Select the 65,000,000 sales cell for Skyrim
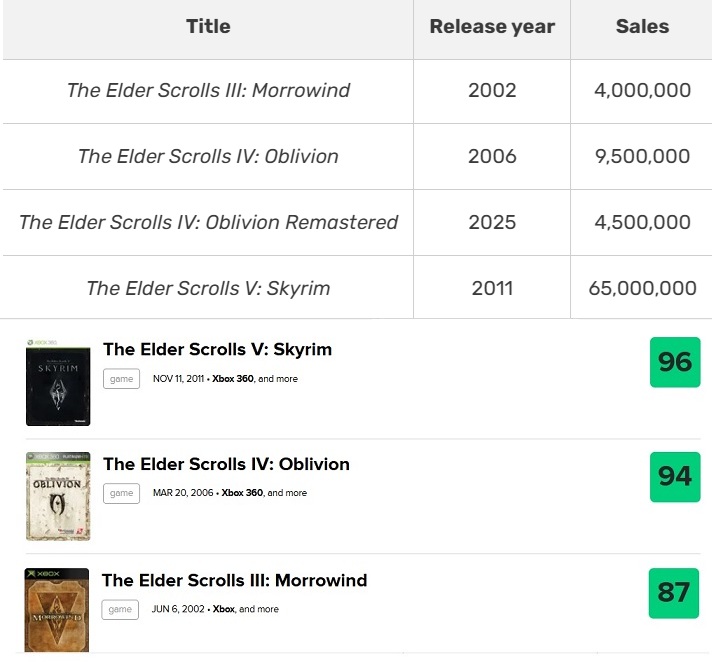Screen dimensions: 712x662 [642, 288]
